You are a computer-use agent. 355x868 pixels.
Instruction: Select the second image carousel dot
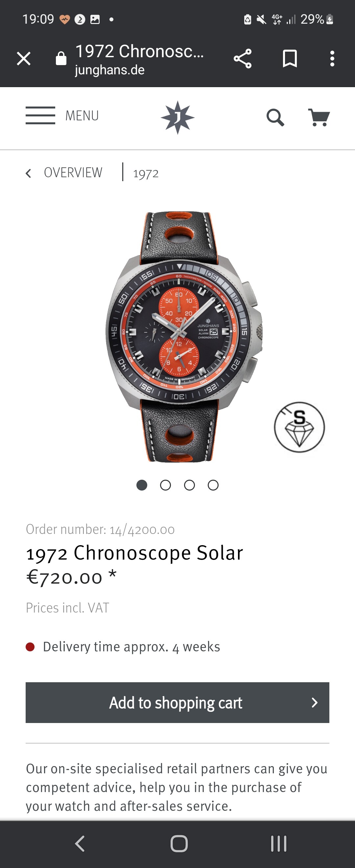coord(165,485)
